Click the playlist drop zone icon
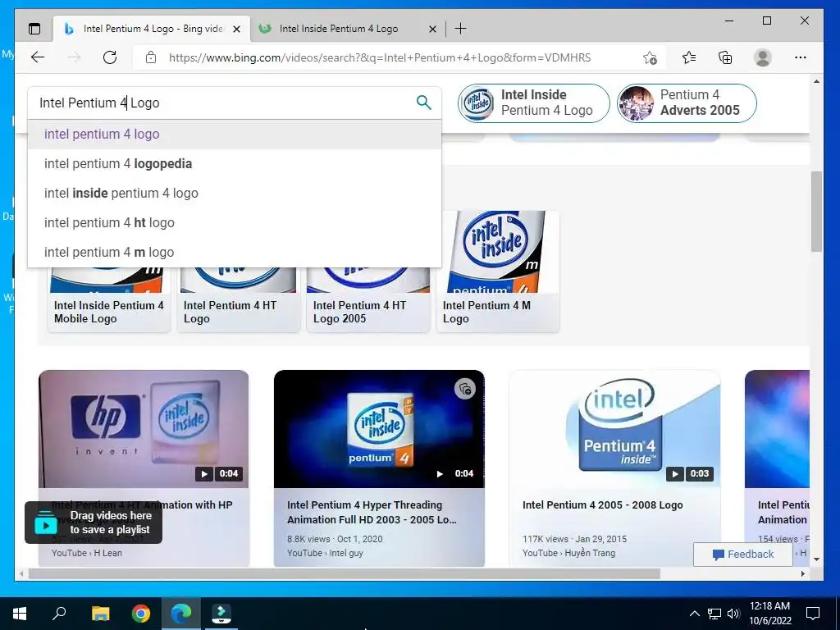The height and width of the screenshot is (630, 840). (x=46, y=523)
